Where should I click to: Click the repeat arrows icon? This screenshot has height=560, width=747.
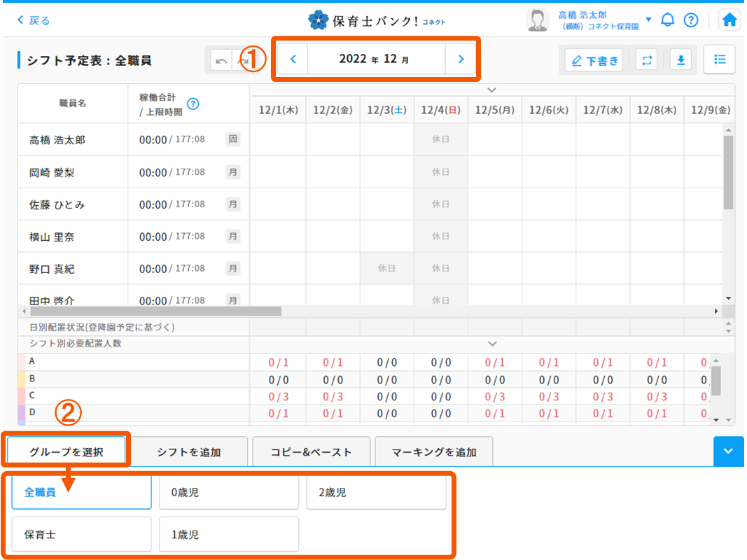coord(646,60)
